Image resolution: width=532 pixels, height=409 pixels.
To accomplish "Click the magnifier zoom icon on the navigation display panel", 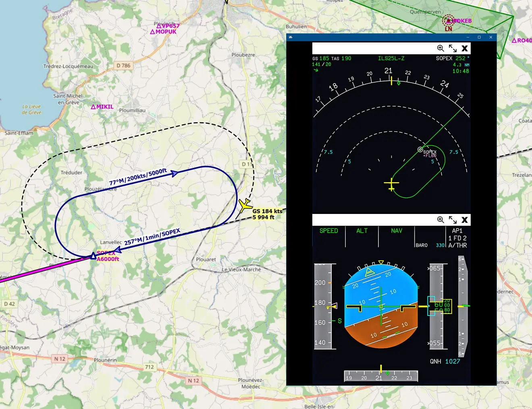I will click(x=441, y=48).
